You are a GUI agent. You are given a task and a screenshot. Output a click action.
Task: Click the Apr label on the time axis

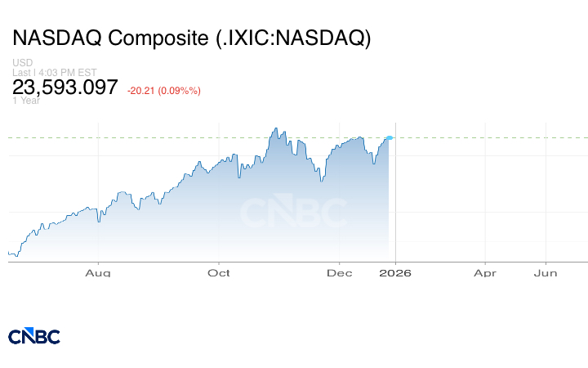click(x=485, y=273)
